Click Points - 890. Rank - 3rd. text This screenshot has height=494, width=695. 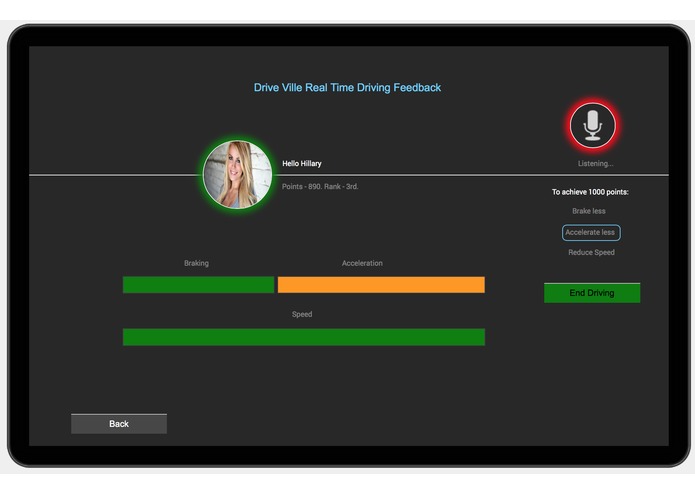pos(320,187)
